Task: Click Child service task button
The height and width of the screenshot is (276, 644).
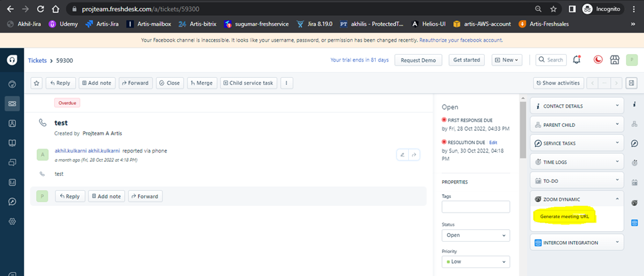Action: (x=248, y=83)
